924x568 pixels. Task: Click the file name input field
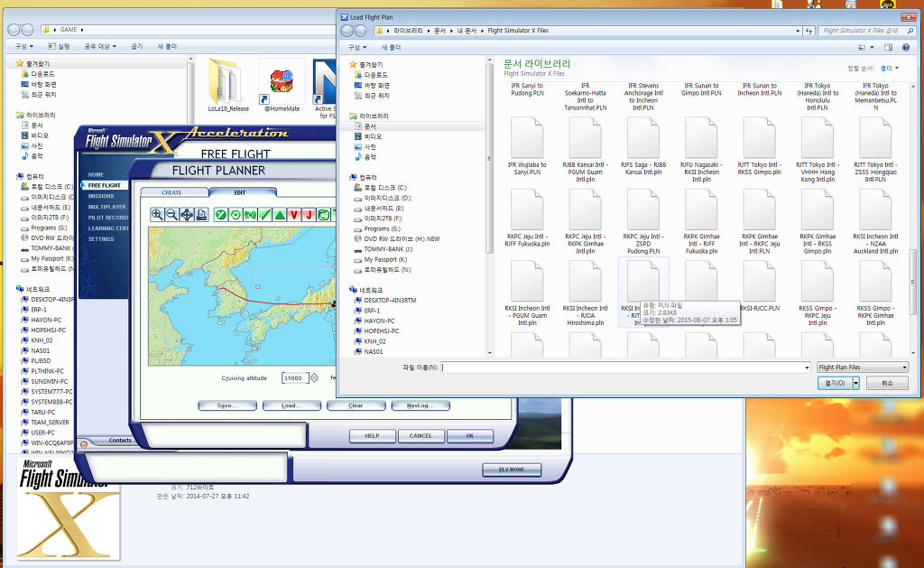(x=624, y=368)
